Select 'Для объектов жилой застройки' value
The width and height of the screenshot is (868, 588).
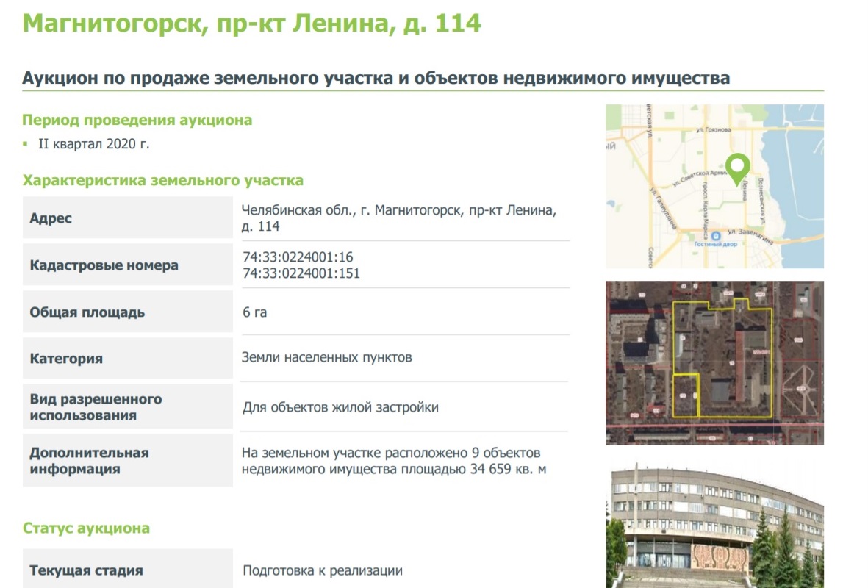point(340,407)
